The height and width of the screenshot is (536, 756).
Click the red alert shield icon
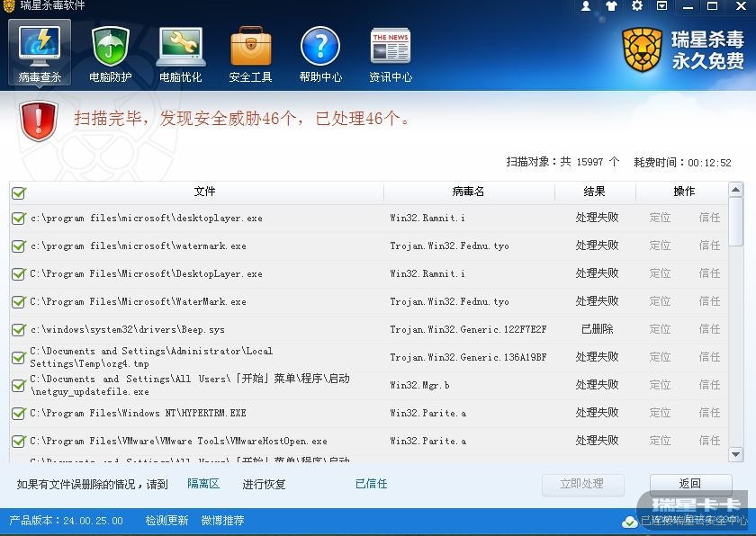pos(39,121)
